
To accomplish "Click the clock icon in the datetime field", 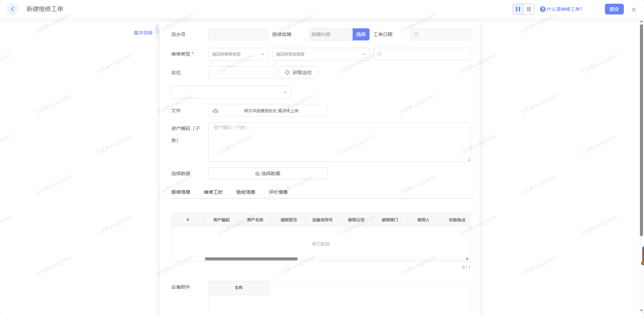I will pyautogui.click(x=379, y=54).
